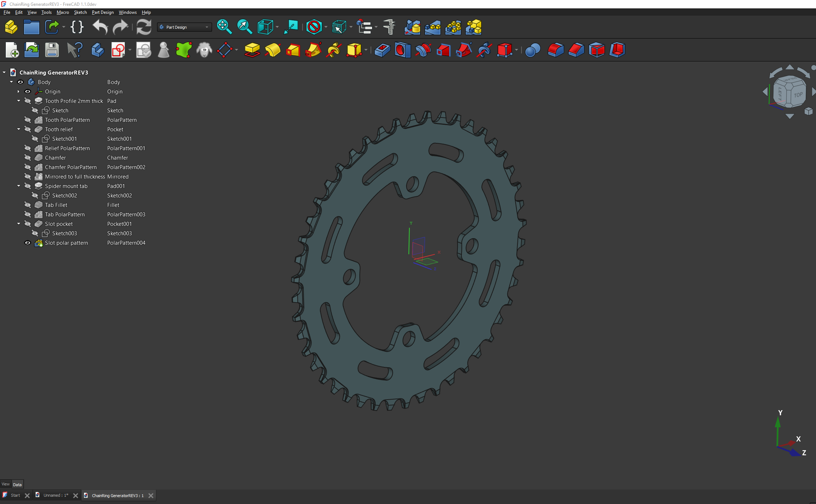
Task: Expand the Origin tree node
Action: [x=19, y=92]
